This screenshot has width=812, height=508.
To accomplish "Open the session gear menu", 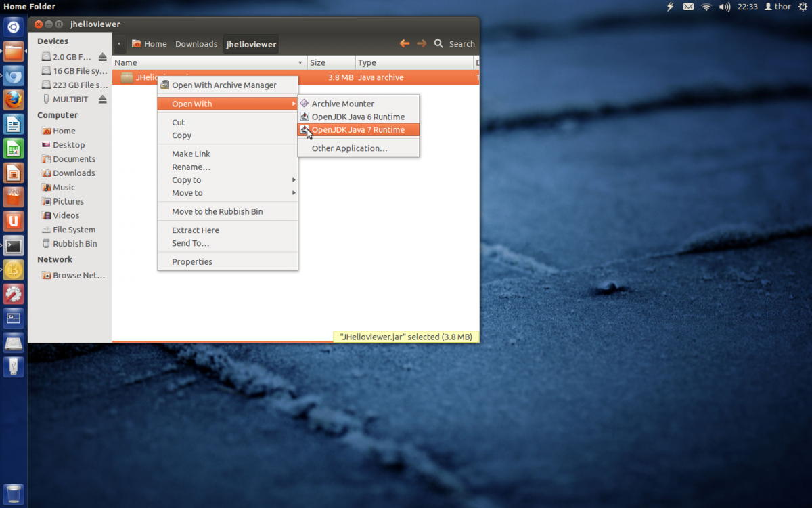I will coord(803,7).
